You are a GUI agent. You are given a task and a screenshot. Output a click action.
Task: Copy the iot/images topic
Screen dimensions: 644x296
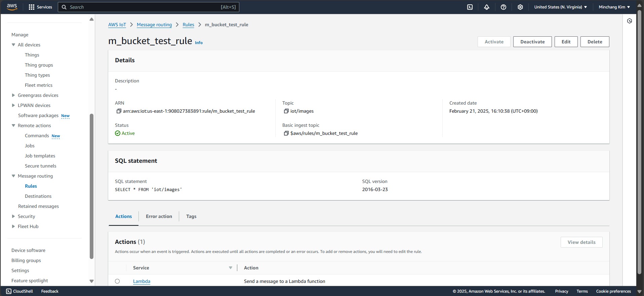click(x=286, y=111)
